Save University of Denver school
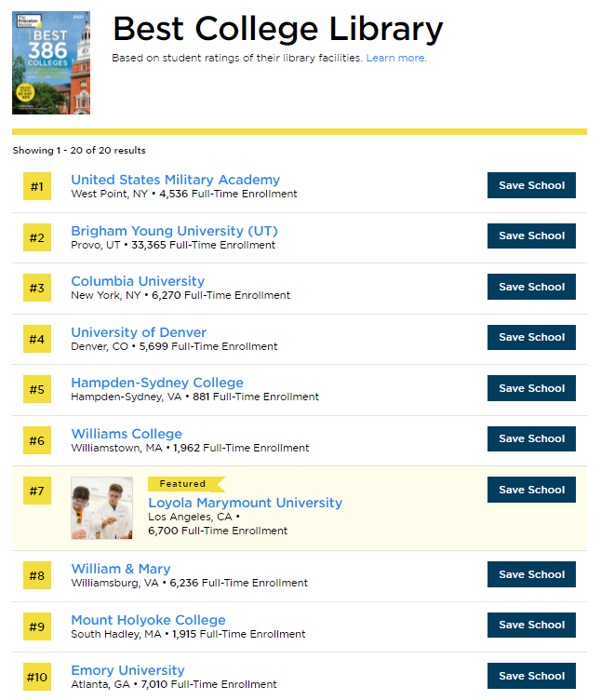Screen dimensions: 601x700 [x=531, y=337]
